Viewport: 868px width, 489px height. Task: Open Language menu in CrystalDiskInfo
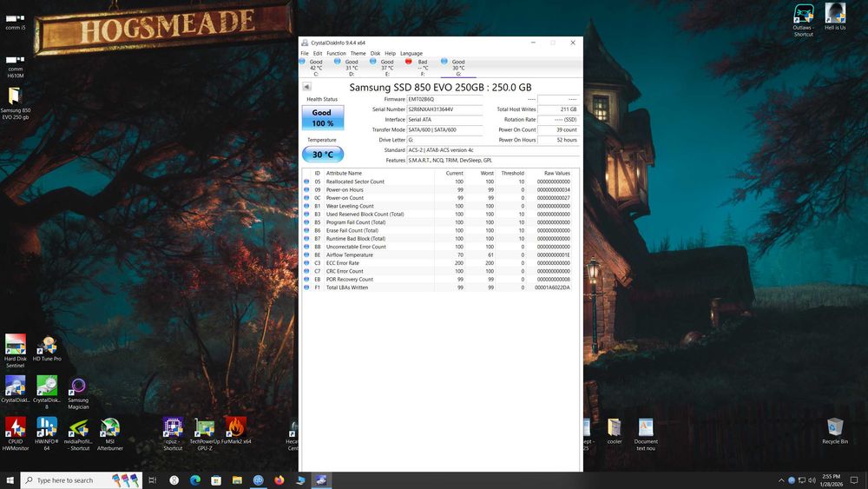411,53
